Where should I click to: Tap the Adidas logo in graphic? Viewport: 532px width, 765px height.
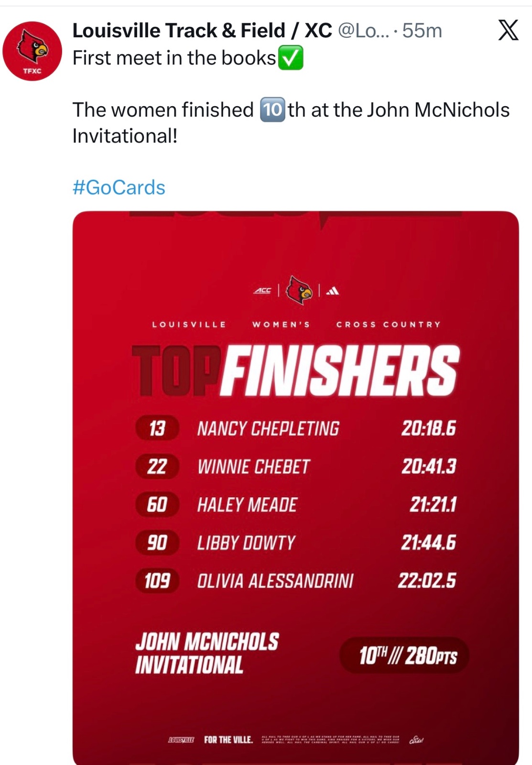[333, 290]
